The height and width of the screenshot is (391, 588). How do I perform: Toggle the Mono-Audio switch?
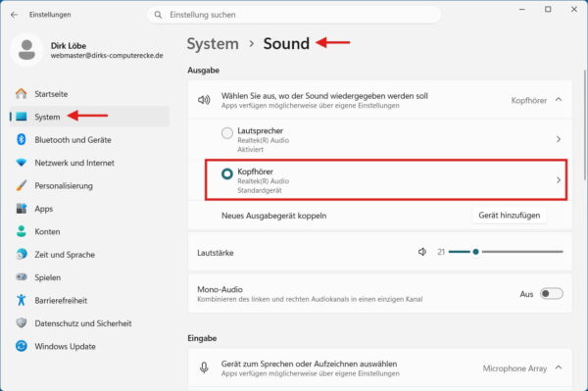[x=551, y=294]
